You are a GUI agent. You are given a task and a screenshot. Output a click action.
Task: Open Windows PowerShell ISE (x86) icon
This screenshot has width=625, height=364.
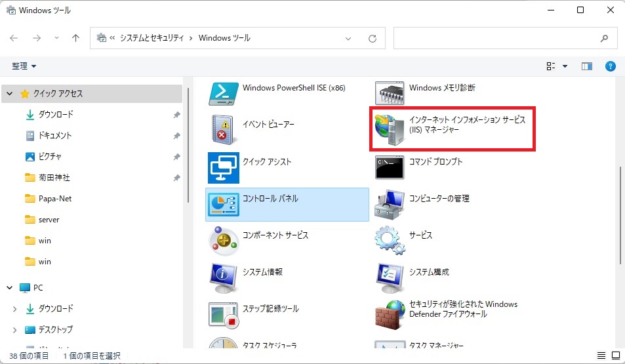pyautogui.click(x=224, y=94)
